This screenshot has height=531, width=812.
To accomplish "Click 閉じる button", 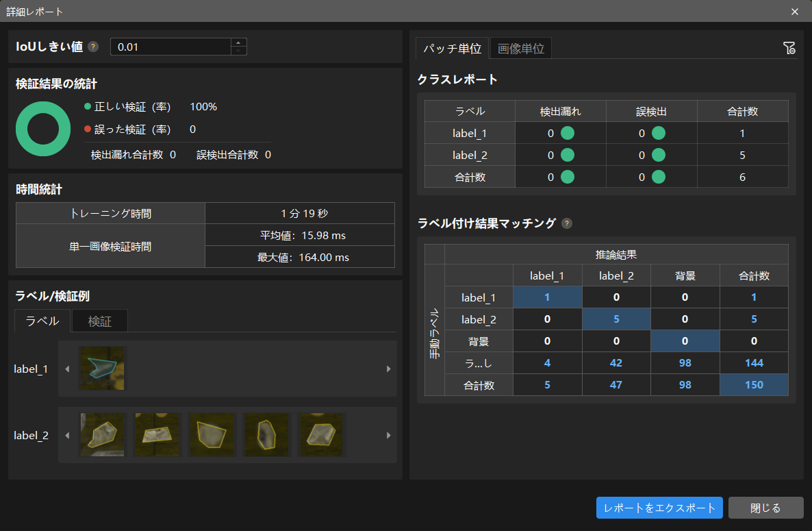I will point(766,508).
